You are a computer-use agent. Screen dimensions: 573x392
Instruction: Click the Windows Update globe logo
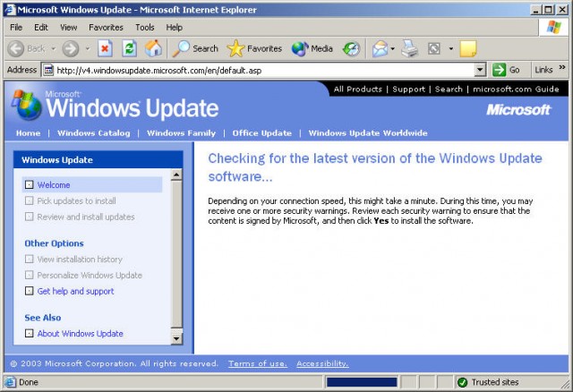click(27, 105)
